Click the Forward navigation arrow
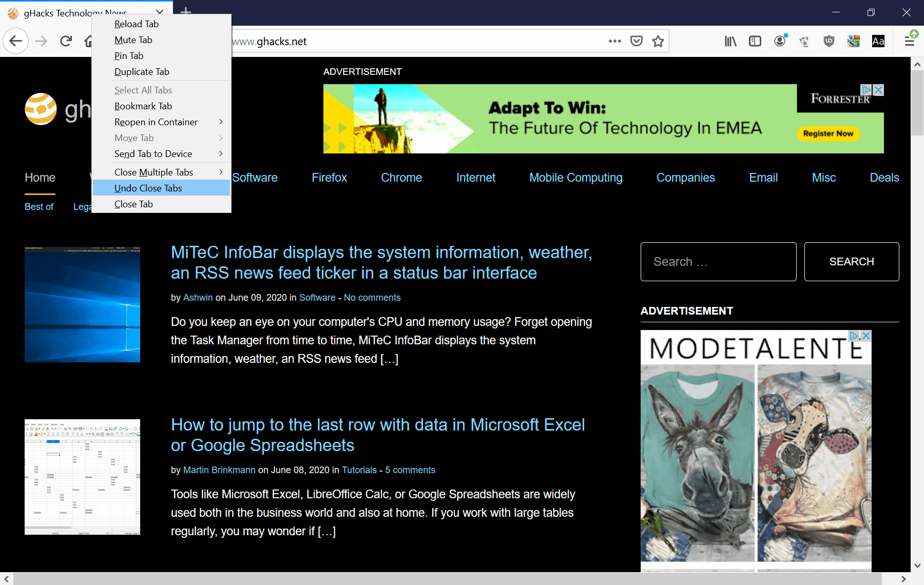 pos(41,41)
